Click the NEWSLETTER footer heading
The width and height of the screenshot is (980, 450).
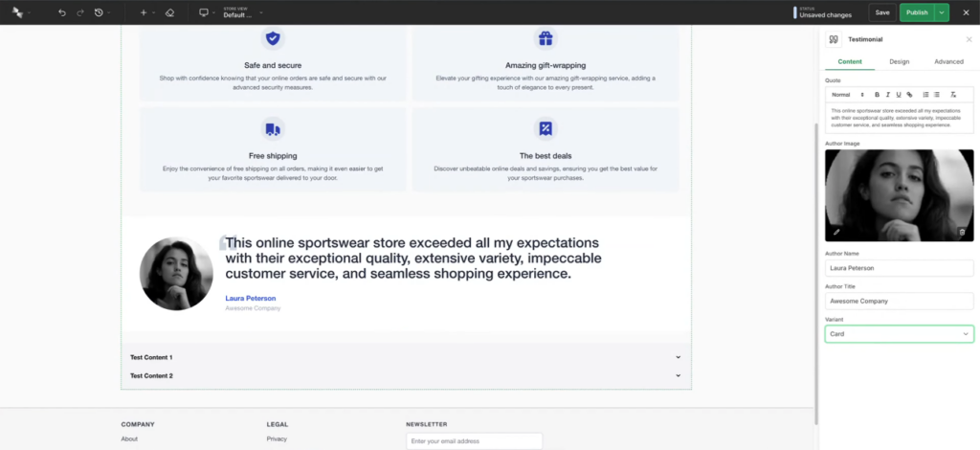[x=427, y=424]
